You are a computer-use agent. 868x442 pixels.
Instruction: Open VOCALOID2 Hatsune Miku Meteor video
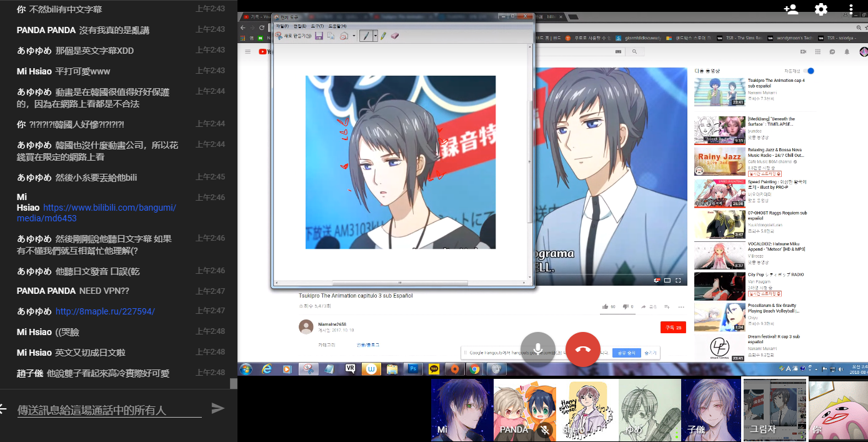[719, 255]
